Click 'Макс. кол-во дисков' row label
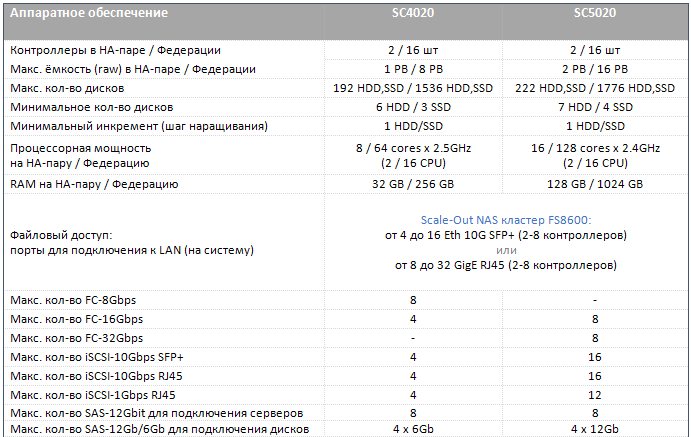The image size is (691, 437). click(x=67, y=88)
